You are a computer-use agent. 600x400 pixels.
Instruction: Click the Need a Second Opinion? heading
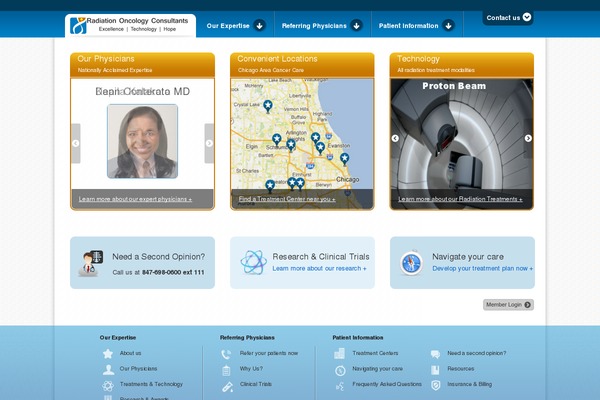[x=158, y=257]
